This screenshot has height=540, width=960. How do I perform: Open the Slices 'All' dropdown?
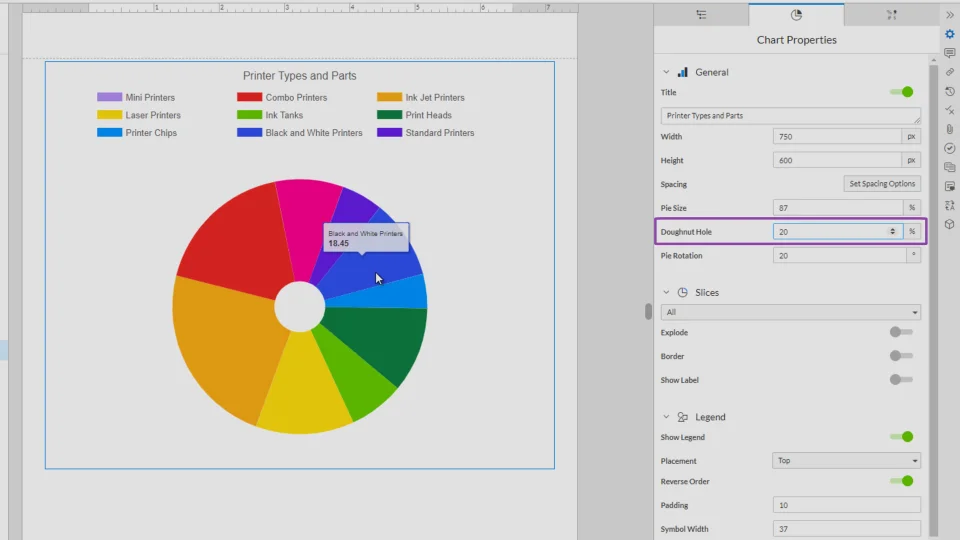point(790,313)
